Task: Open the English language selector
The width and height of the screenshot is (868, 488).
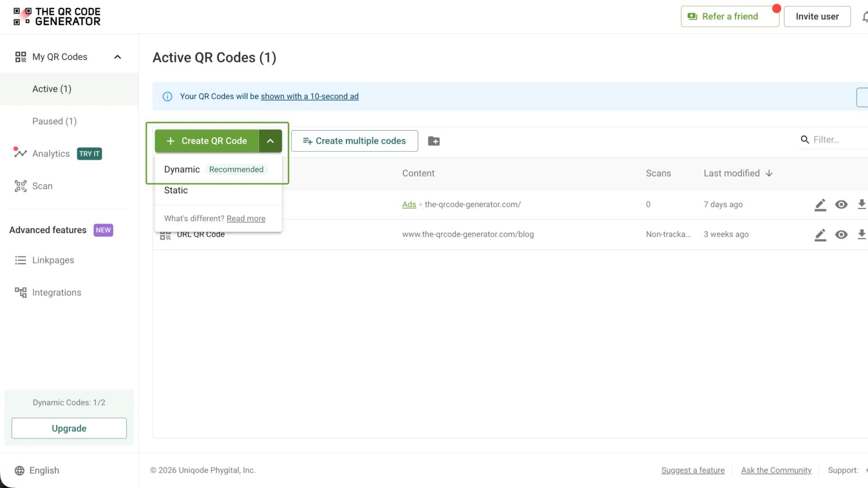Action: (44, 470)
